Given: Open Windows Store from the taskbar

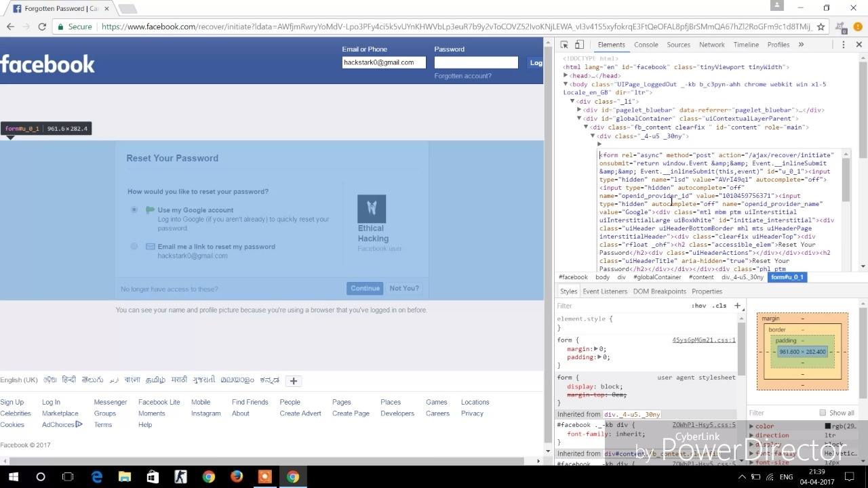Looking at the screenshot, I should (153, 477).
